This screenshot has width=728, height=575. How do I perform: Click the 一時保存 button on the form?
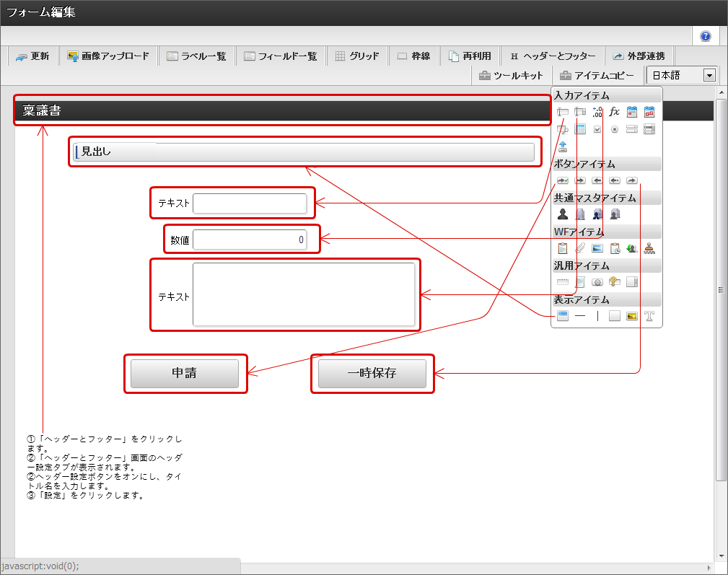point(372,373)
